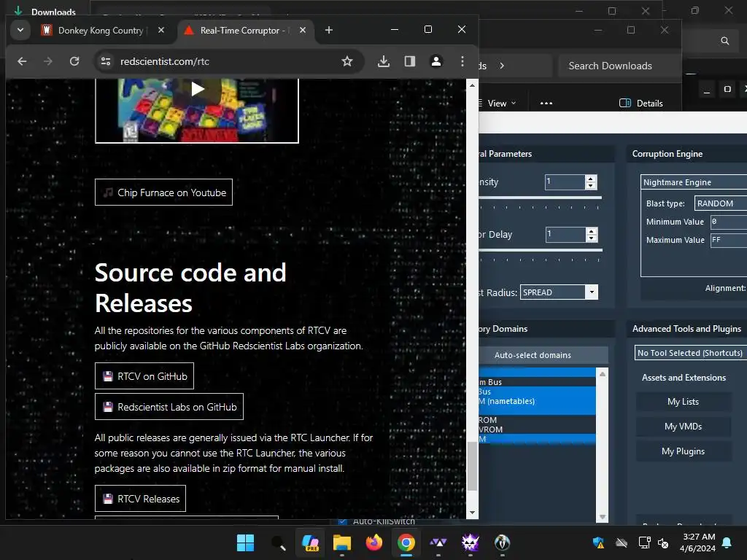Image resolution: width=747 pixels, height=560 pixels.
Task: Open Copilot preview from taskbar
Action: click(x=310, y=542)
